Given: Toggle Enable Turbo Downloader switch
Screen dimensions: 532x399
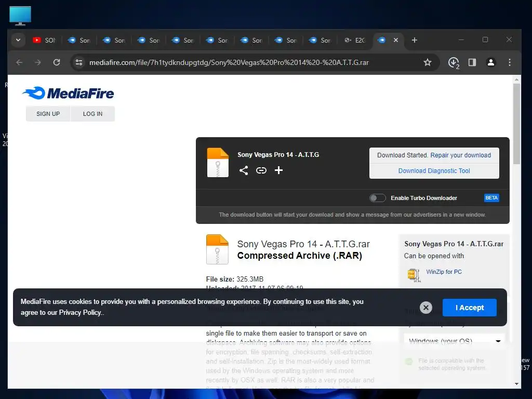Looking at the screenshot, I should 377,198.
